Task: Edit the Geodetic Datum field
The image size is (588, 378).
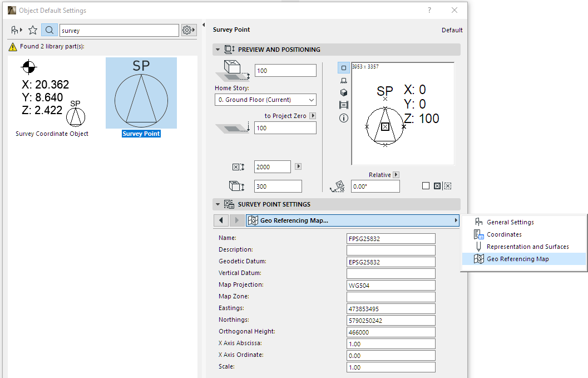Action: coord(391,262)
